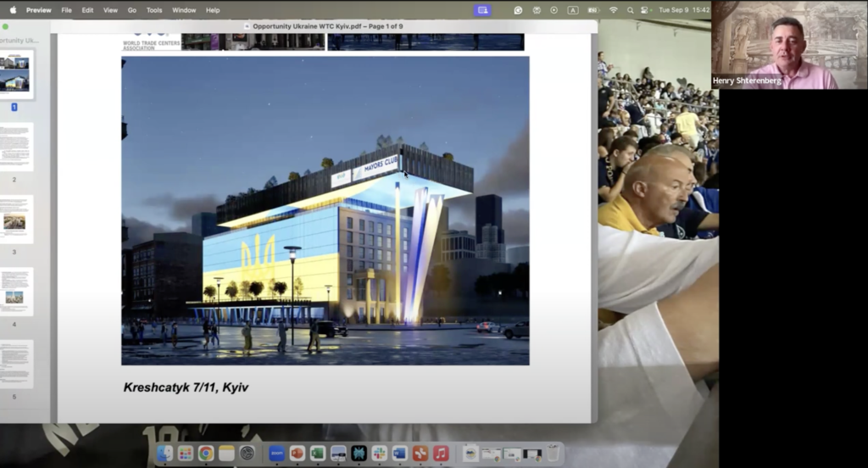Open System Settings from the Dock
This screenshot has width=868, height=468.
tap(247, 454)
